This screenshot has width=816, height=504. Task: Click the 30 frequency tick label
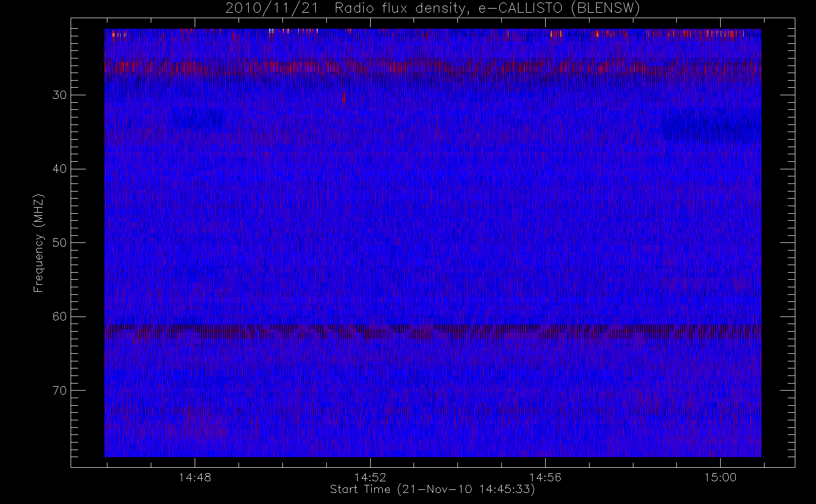coord(60,95)
